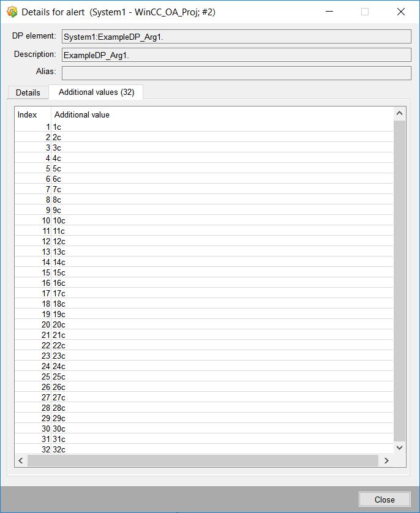Click the DP element field
Screen dimensions: 420x513
coord(236,37)
